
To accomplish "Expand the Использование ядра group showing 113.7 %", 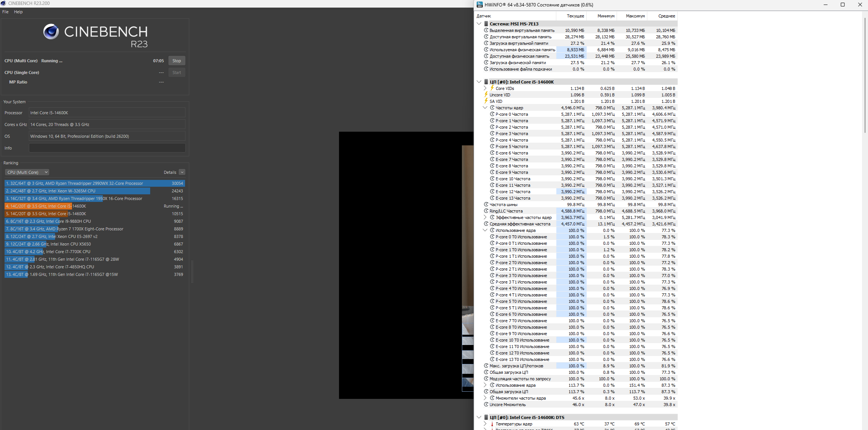I will pos(485,385).
